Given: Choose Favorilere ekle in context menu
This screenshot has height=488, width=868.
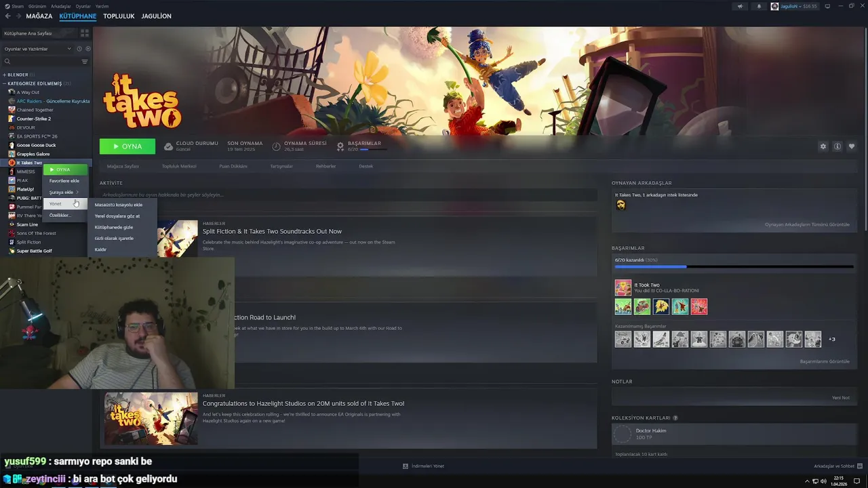Looking at the screenshot, I should pos(65,181).
